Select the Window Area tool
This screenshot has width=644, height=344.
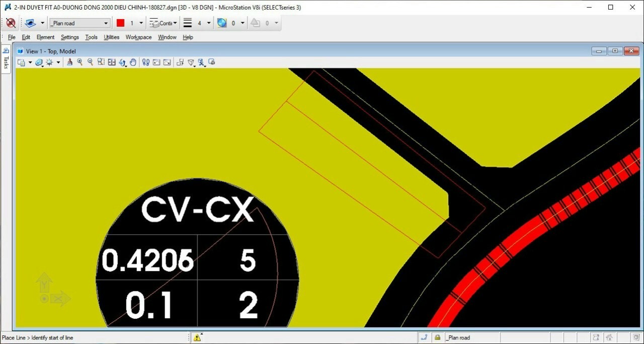[x=101, y=62]
